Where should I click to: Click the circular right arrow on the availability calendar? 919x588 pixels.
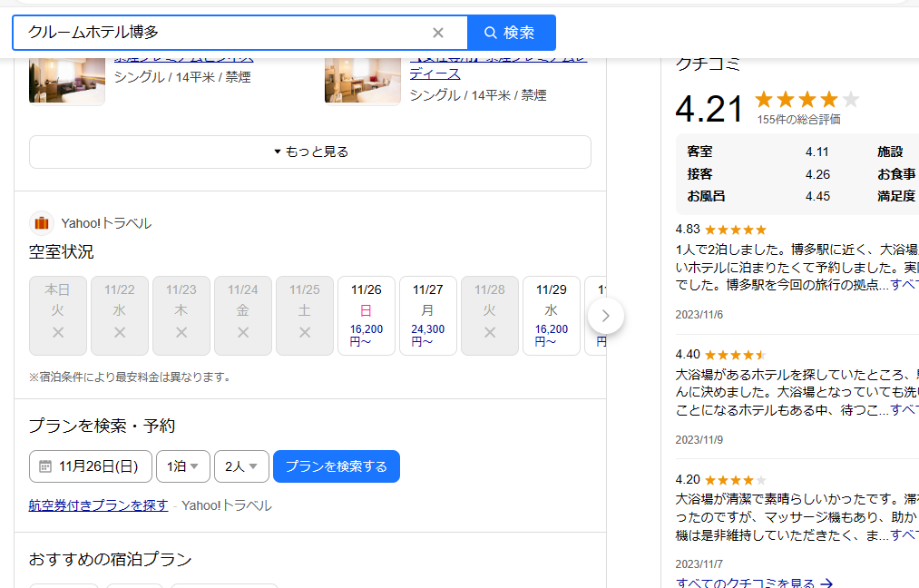point(605,316)
